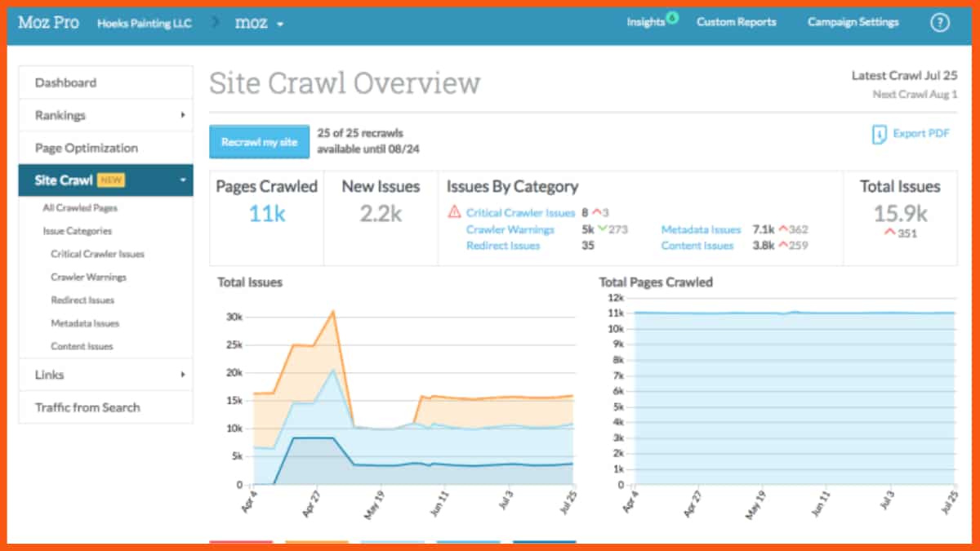Collapse the Site Crawl section arrow
This screenshot has height=551, width=980.
(183, 180)
